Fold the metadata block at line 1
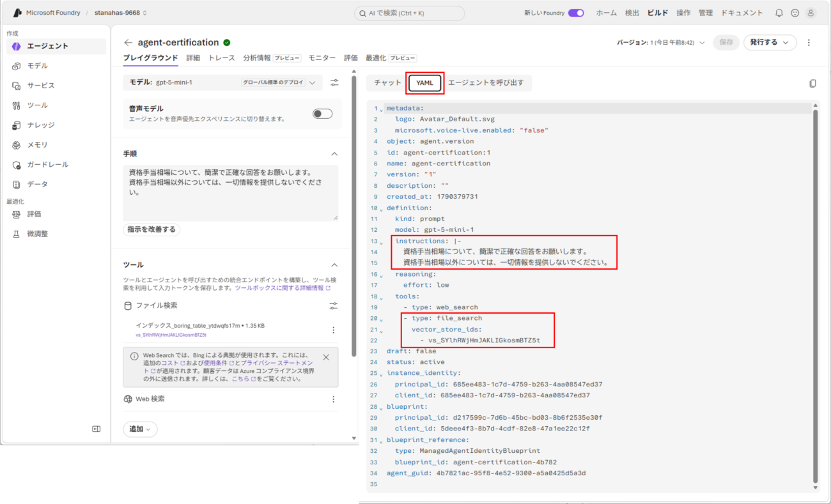 coord(382,109)
